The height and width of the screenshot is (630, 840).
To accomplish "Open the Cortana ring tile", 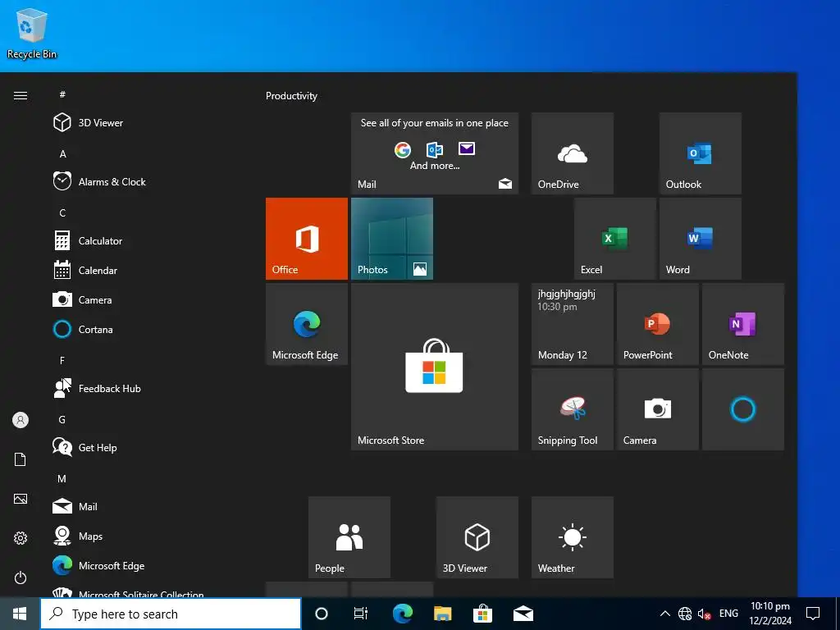I will [743, 409].
